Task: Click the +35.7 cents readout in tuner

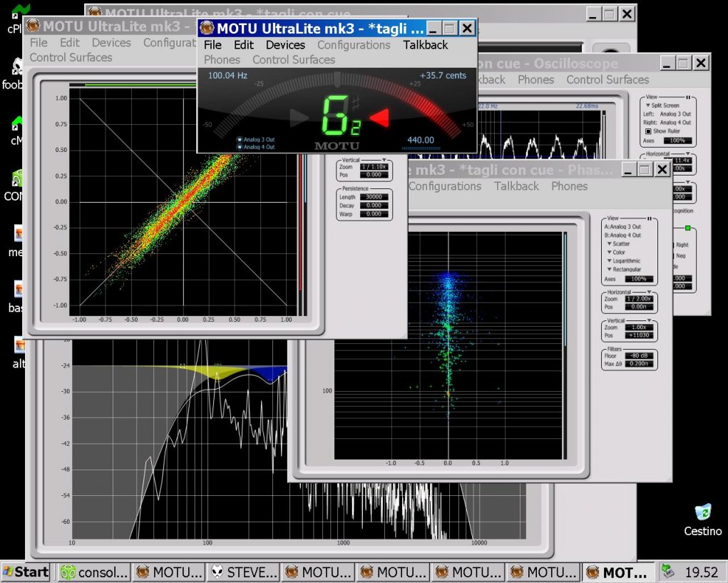Action: (x=443, y=76)
